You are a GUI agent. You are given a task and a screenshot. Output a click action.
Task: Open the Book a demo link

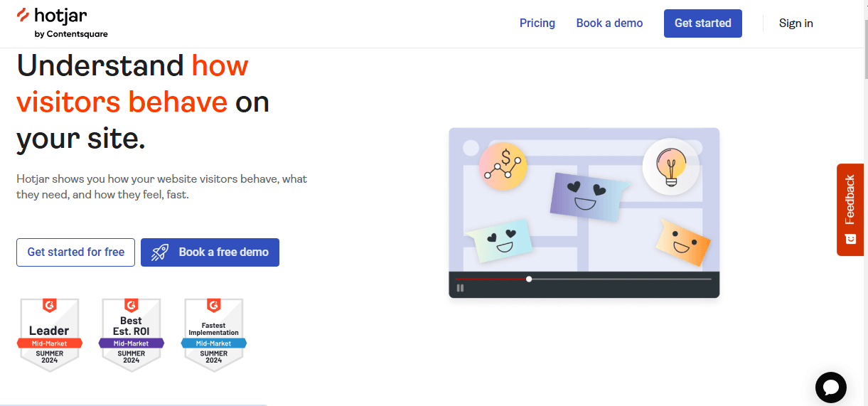(609, 23)
